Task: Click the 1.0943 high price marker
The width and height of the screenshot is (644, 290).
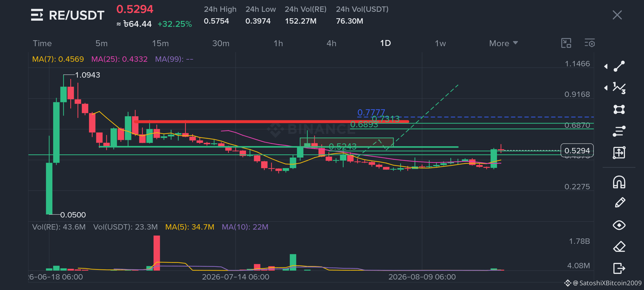Action: 87,75
